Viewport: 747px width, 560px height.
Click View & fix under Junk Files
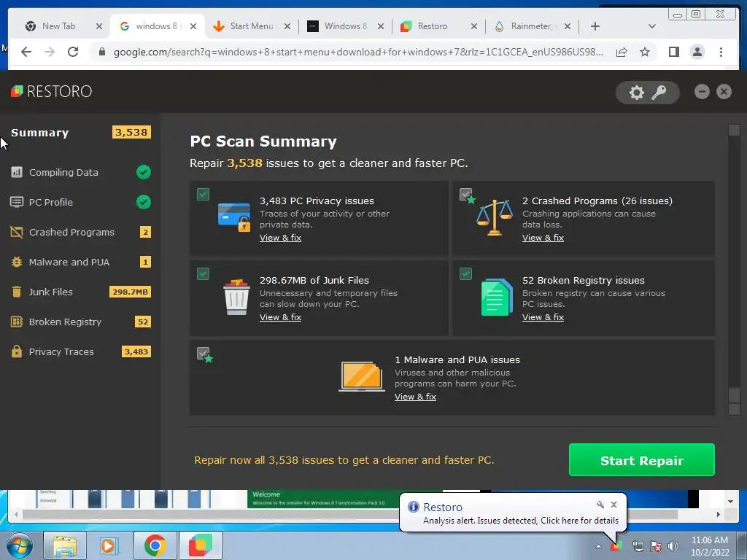click(x=280, y=317)
